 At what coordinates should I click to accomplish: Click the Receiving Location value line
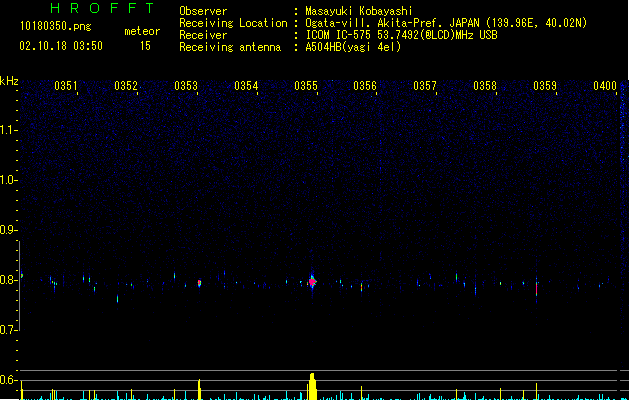coord(446,23)
